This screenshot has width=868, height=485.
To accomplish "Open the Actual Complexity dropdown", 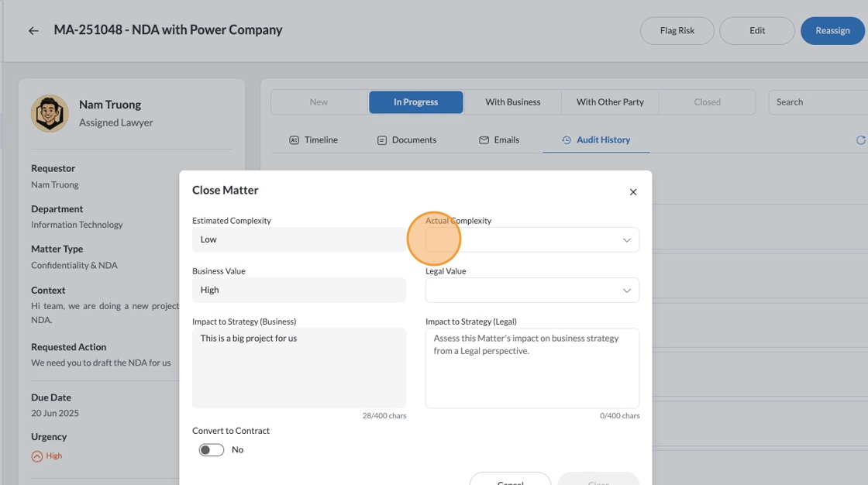I will [532, 240].
